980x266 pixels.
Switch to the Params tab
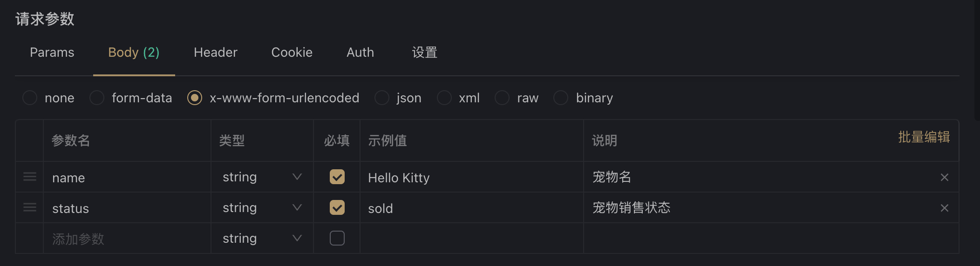click(52, 53)
